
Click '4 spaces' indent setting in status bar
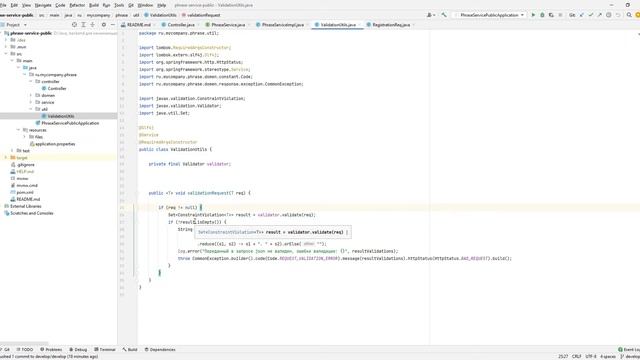(x=607, y=356)
